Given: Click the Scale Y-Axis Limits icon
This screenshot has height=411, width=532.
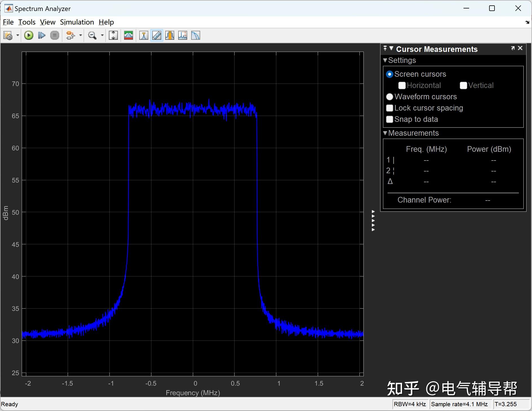Looking at the screenshot, I should point(113,36).
